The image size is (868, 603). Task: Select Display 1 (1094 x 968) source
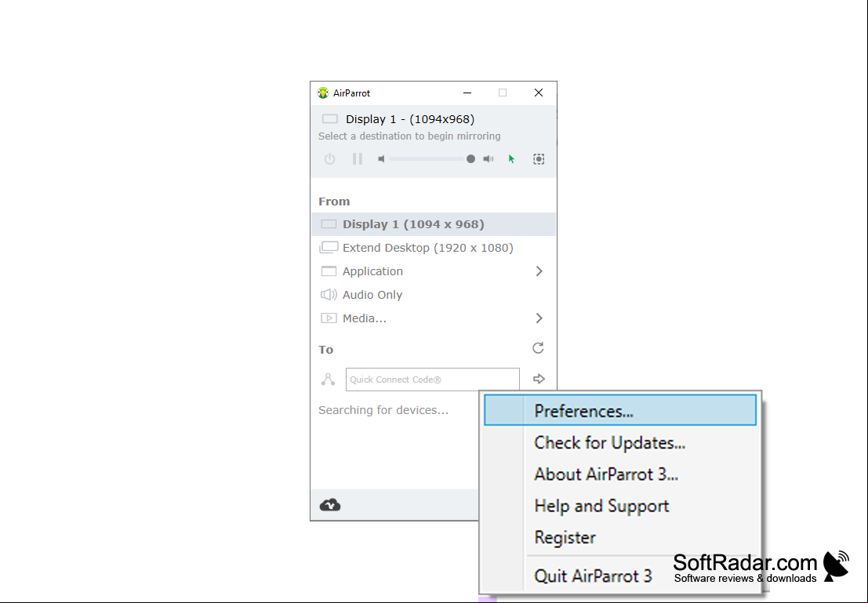(x=434, y=224)
